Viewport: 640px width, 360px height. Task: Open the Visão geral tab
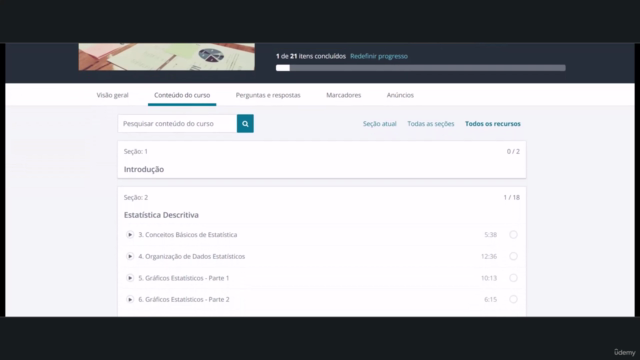tap(112, 95)
